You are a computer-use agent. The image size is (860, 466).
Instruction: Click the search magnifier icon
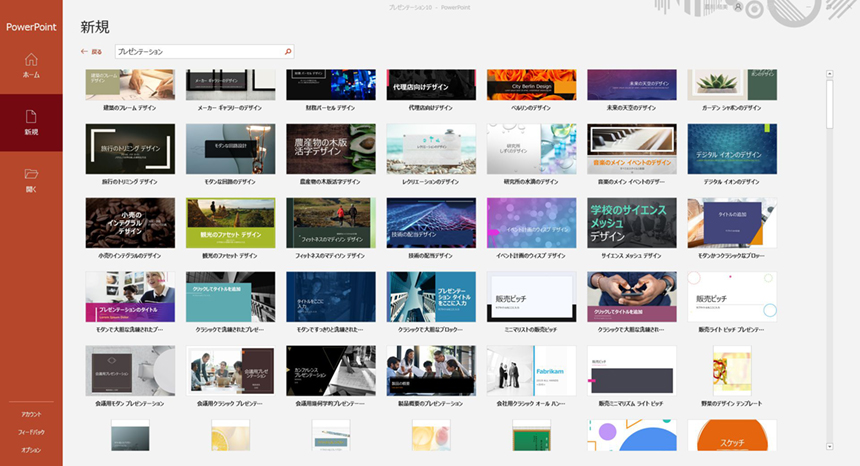288,51
